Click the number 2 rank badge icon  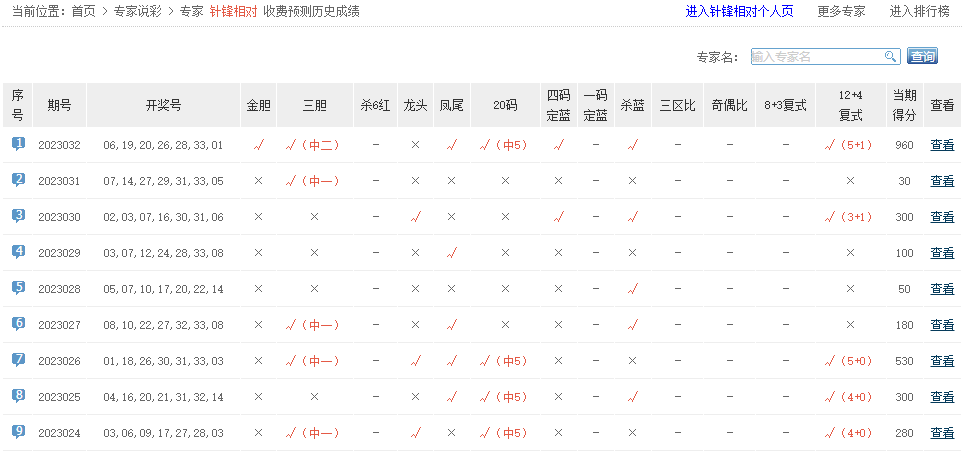pos(18,180)
